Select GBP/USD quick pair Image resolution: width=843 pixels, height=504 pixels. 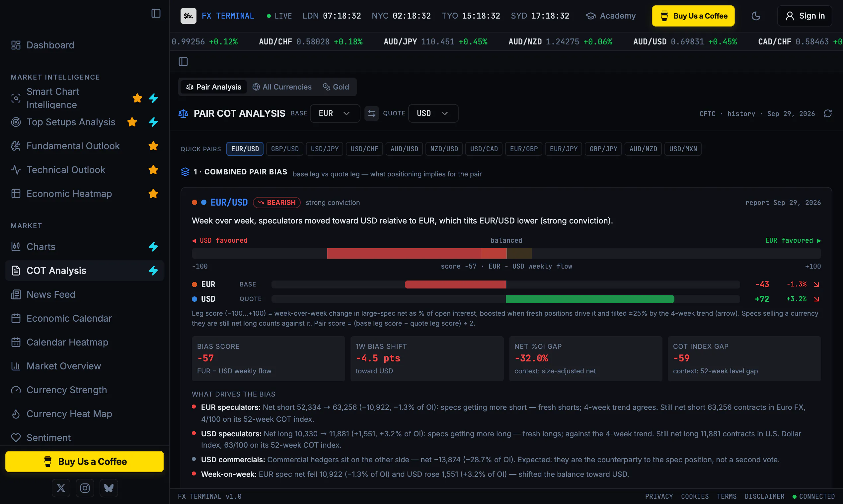pyautogui.click(x=285, y=149)
